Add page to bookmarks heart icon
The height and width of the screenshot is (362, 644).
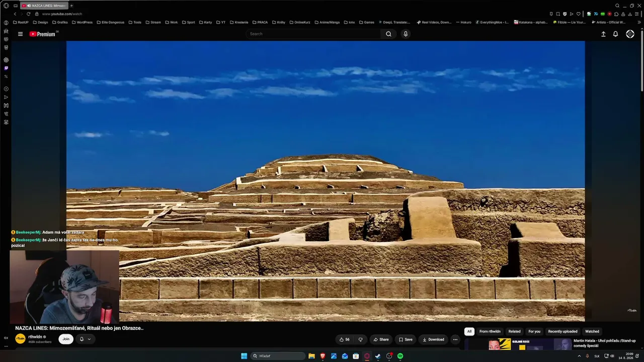(x=578, y=14)
